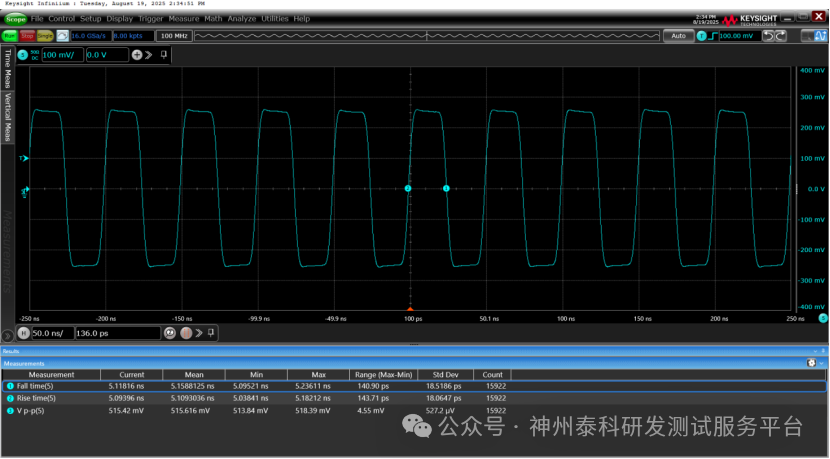Click measurement marker 1 on the waveform

446,188
